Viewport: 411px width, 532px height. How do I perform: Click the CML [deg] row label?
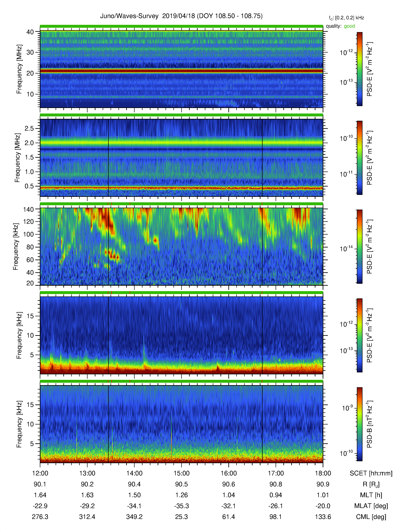(371, 517)
